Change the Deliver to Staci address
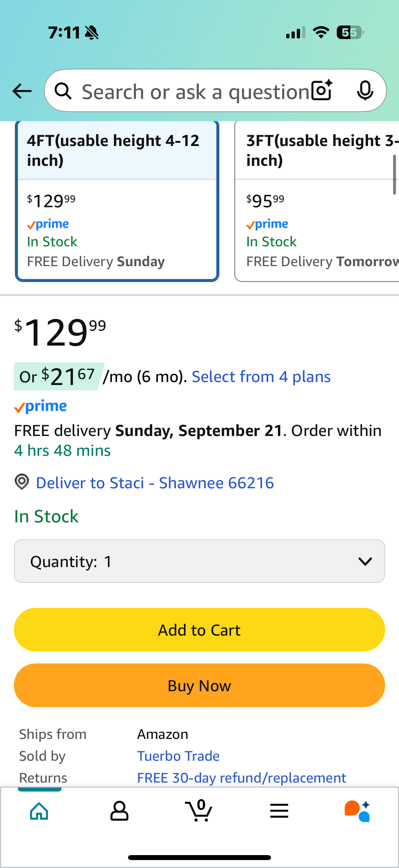The width and height of the screenshot is (399, 868). click(155, 483)
